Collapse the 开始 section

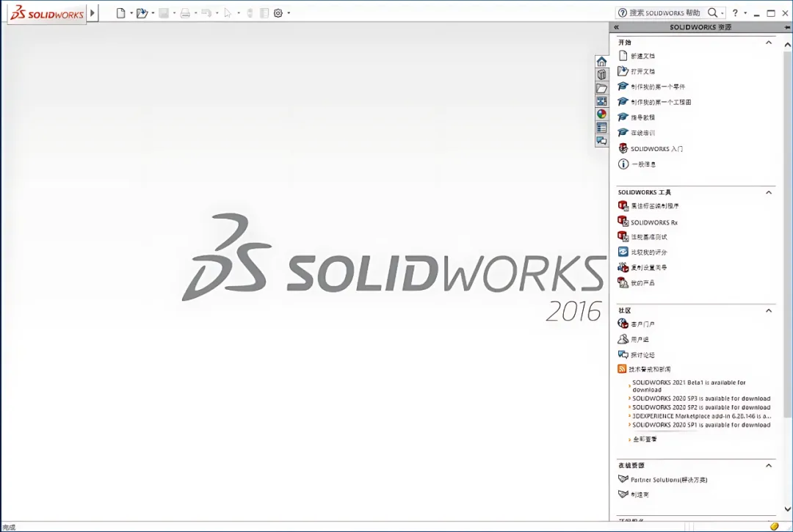(769, 43)
